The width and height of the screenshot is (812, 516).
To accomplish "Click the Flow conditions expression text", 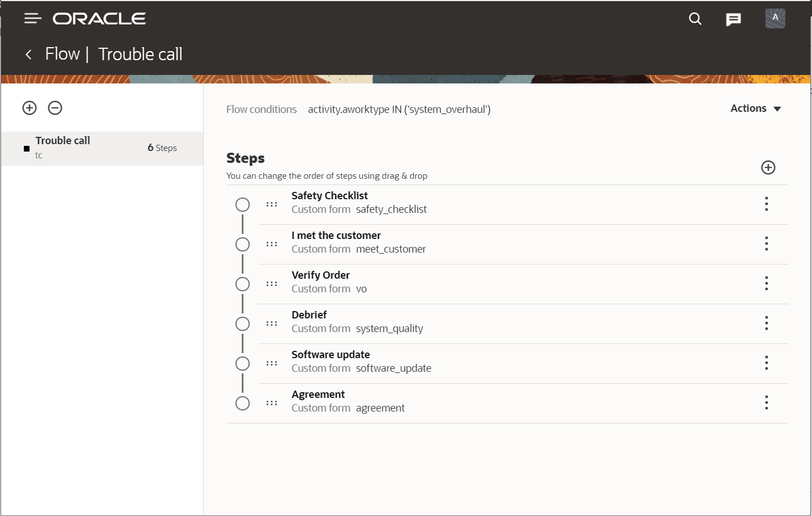I will [399, 110].
